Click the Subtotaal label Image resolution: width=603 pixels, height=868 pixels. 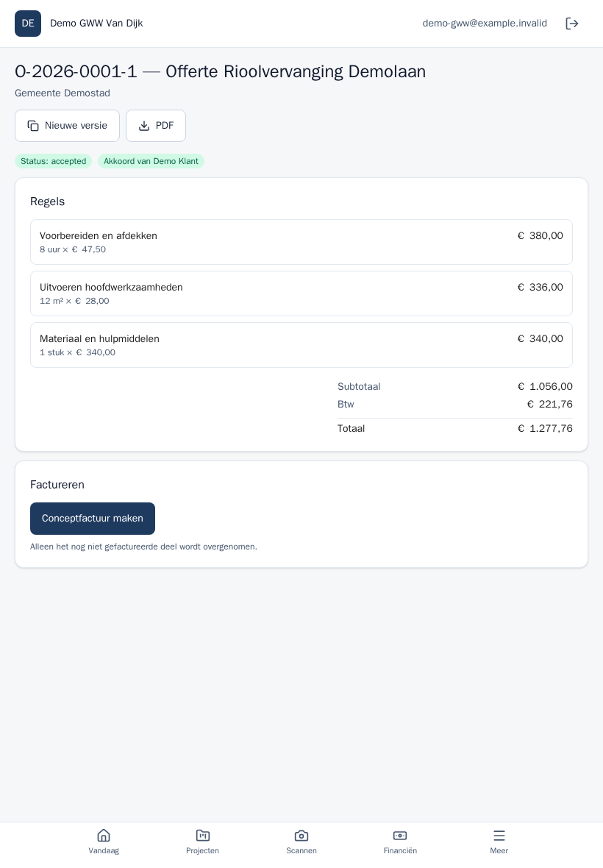(359, 386)
